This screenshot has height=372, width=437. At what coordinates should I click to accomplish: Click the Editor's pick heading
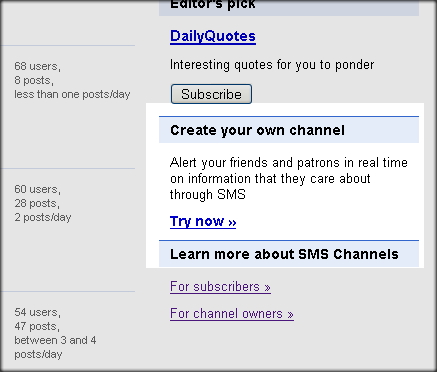coord(213,5)
